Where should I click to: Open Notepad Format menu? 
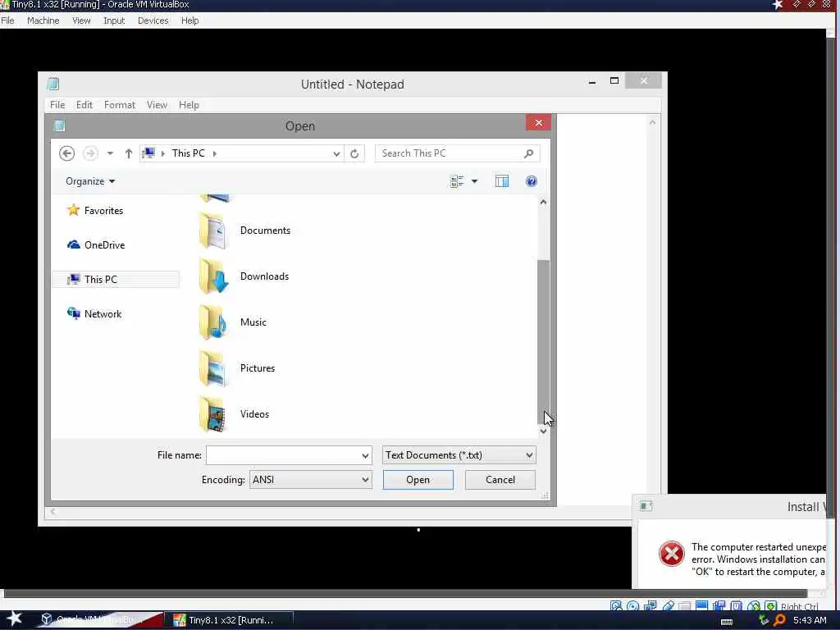[x=120, y=105]
